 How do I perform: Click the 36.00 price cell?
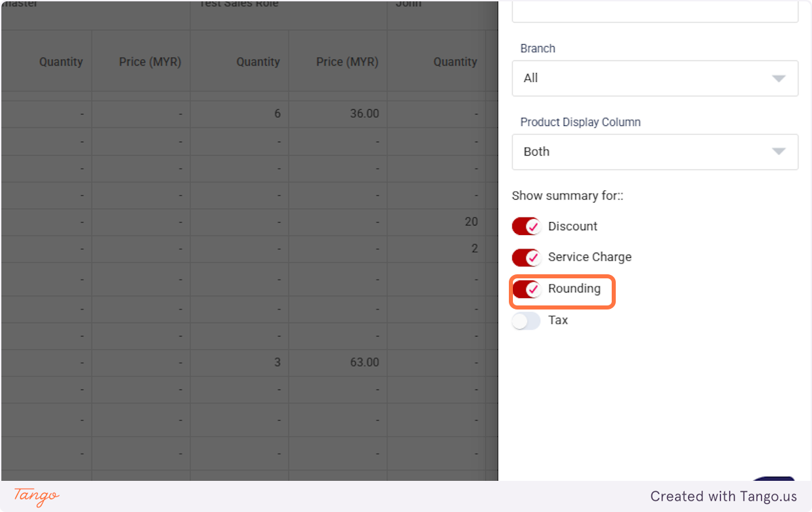point(338,114)
